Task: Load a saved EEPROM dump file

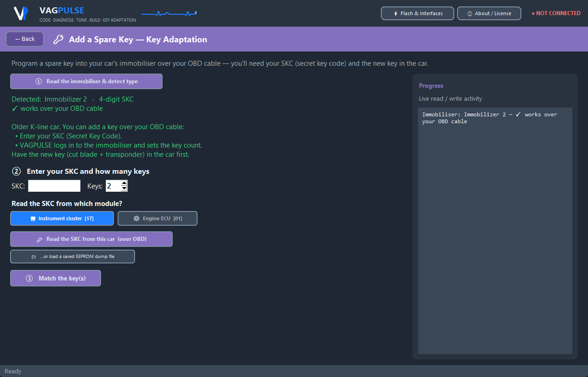Action: coord(73,257)
